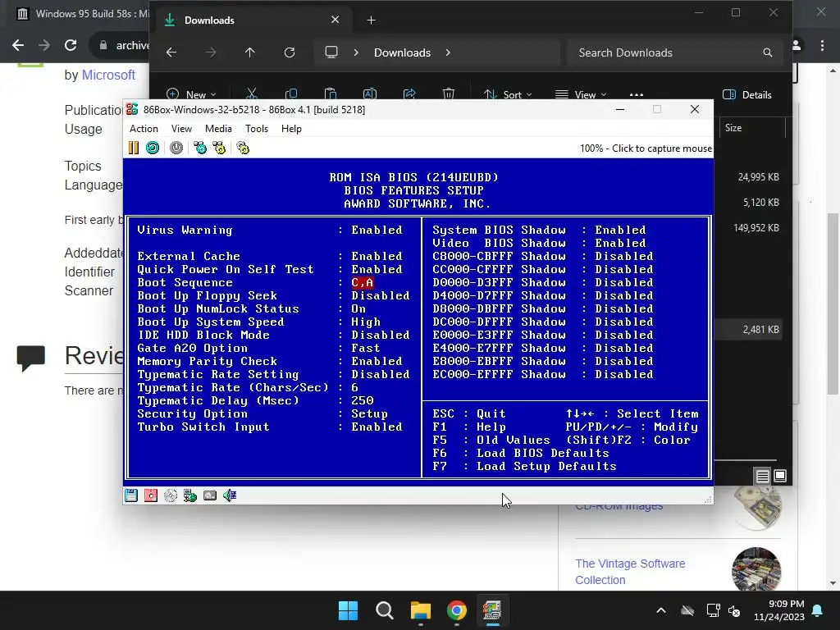Image resolution: width=840 pixels, height=630 pixels.
Task: Open the Microsoft author link
Action: [x=108, y=75]
